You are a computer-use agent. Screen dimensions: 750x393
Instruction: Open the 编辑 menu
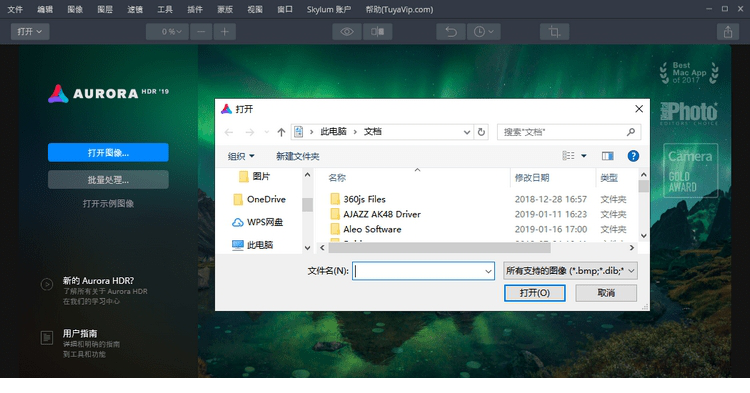coord(45,10)
